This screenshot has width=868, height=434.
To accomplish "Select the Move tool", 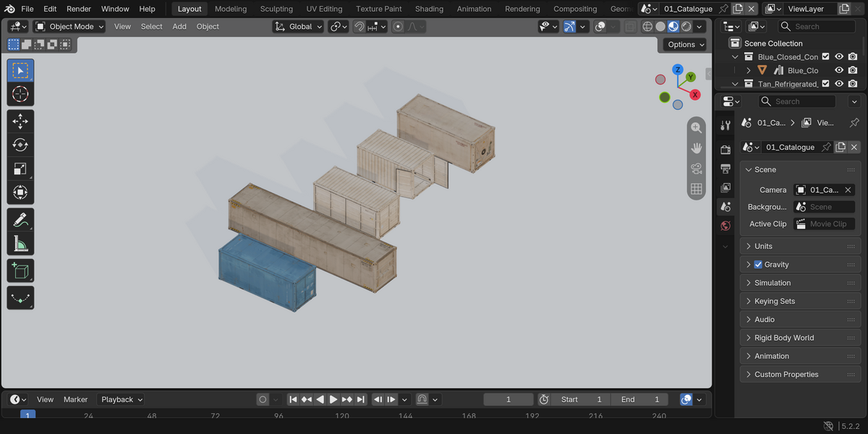I will [x=20, y=121].
